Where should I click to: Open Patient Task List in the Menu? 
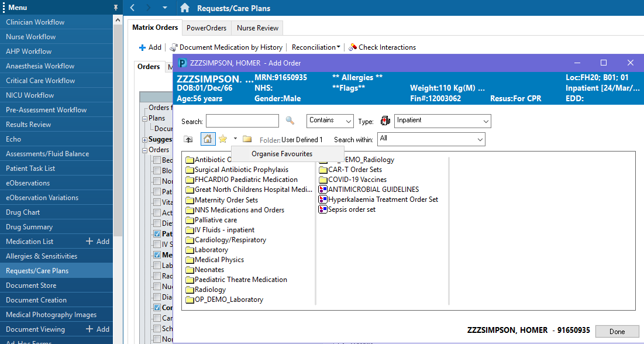[x=56, y=168]
